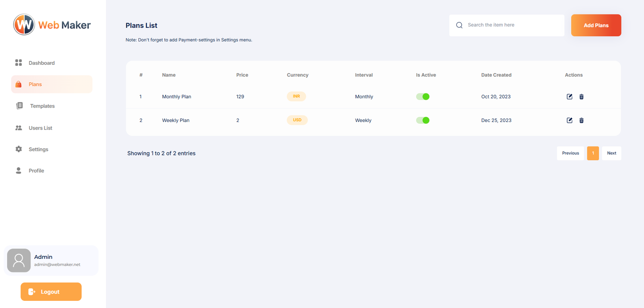
Task: Disable the Weekly Plan active toggle
Action: pyautogui.click(x=423, y=120)
